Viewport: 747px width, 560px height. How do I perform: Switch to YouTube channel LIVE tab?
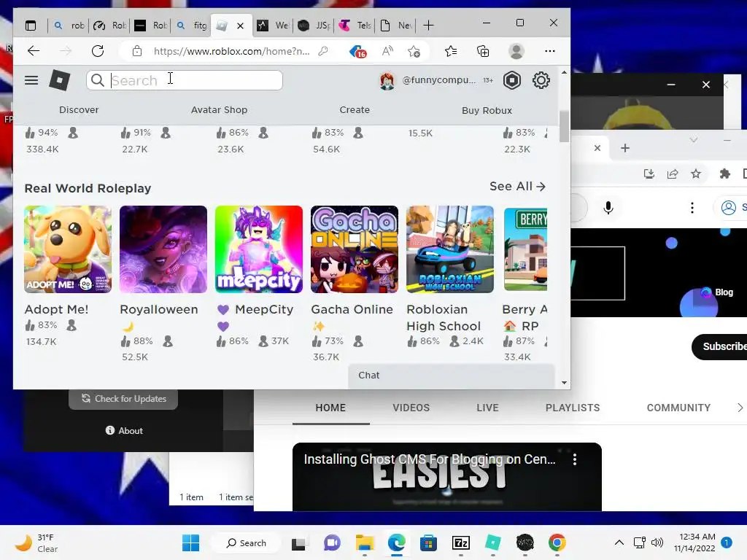pos(487,408)
